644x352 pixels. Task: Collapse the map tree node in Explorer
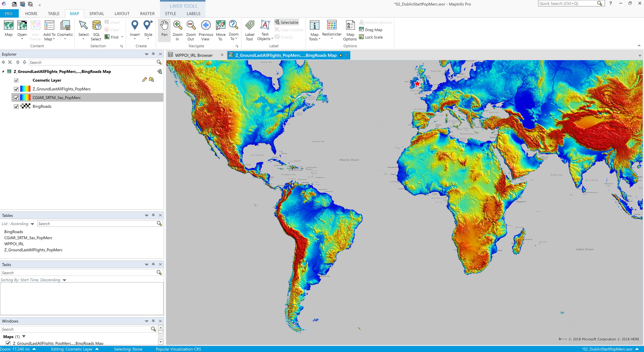click(3, 71)
